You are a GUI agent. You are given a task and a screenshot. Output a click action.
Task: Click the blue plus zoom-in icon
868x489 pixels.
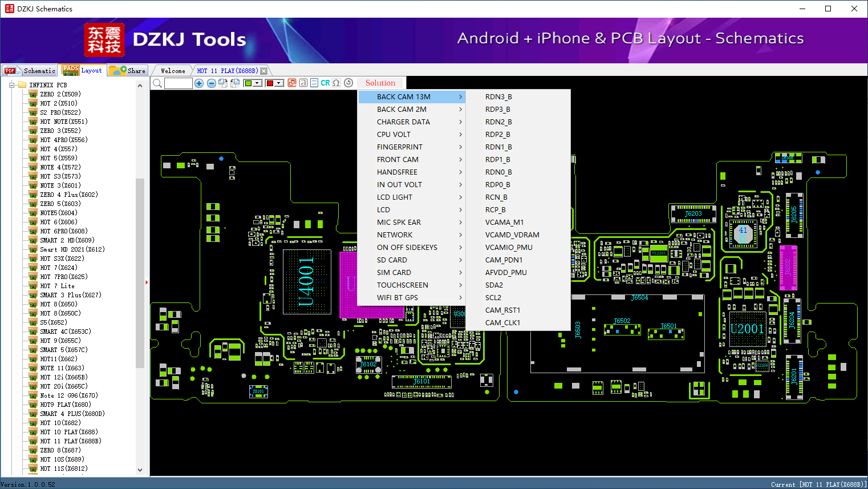coord(199,83)
